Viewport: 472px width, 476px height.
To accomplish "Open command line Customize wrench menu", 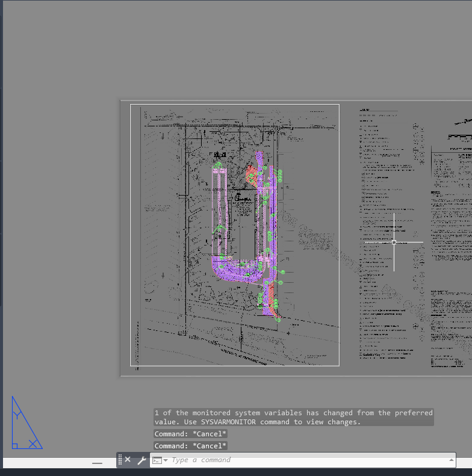I will coord(141,460).
